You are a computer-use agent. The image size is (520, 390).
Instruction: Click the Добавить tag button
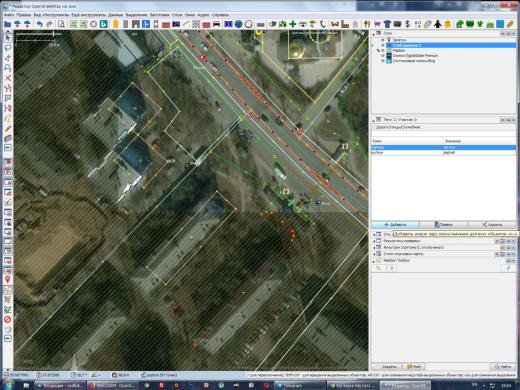(x=395, y=225)
